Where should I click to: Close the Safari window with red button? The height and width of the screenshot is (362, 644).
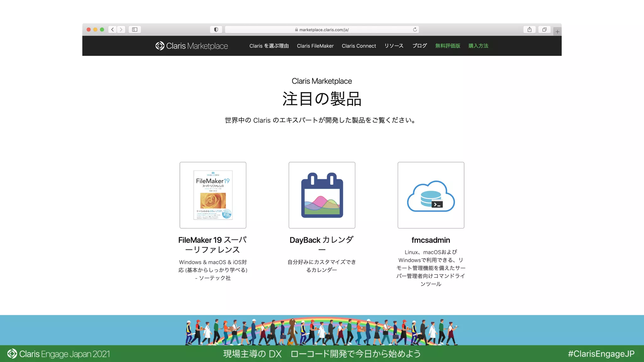click(x=89, y=30)
